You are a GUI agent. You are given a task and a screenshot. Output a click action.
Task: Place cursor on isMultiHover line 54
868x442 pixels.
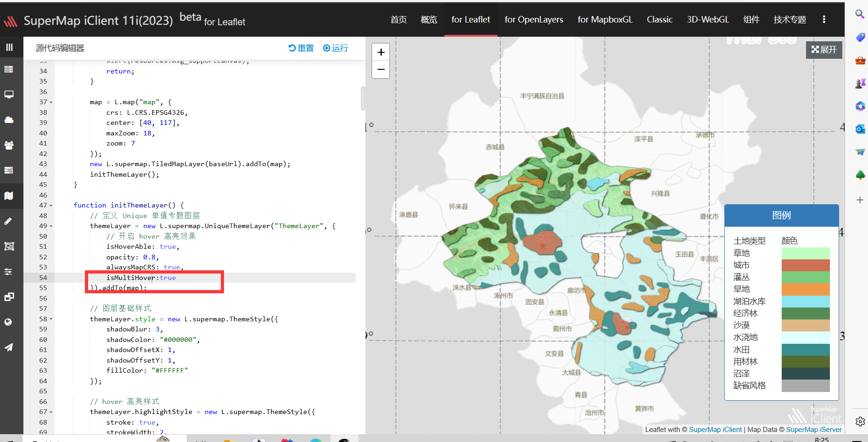141,278
